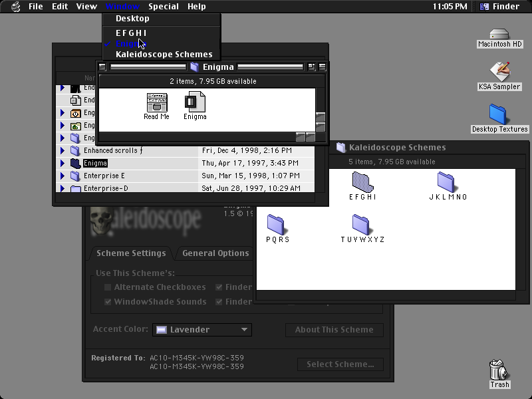
Task: Expand the Enterprise-D disclosure triangle
Action: click(x=63, y=188)
